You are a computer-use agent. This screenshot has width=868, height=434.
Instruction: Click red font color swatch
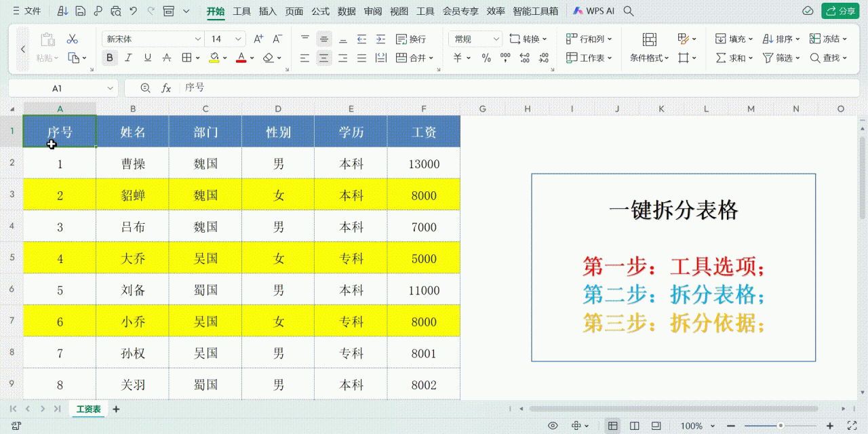pos(241,58)
